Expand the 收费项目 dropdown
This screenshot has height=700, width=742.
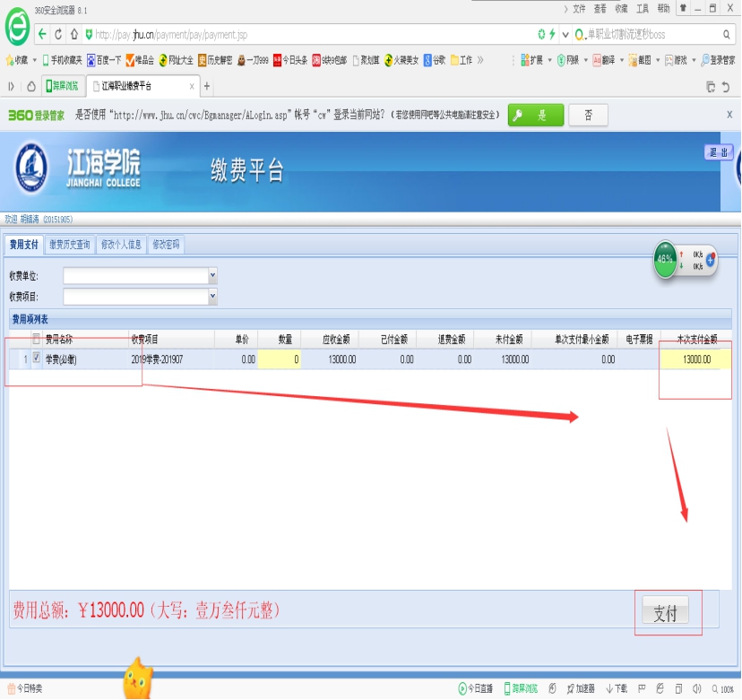212,295
